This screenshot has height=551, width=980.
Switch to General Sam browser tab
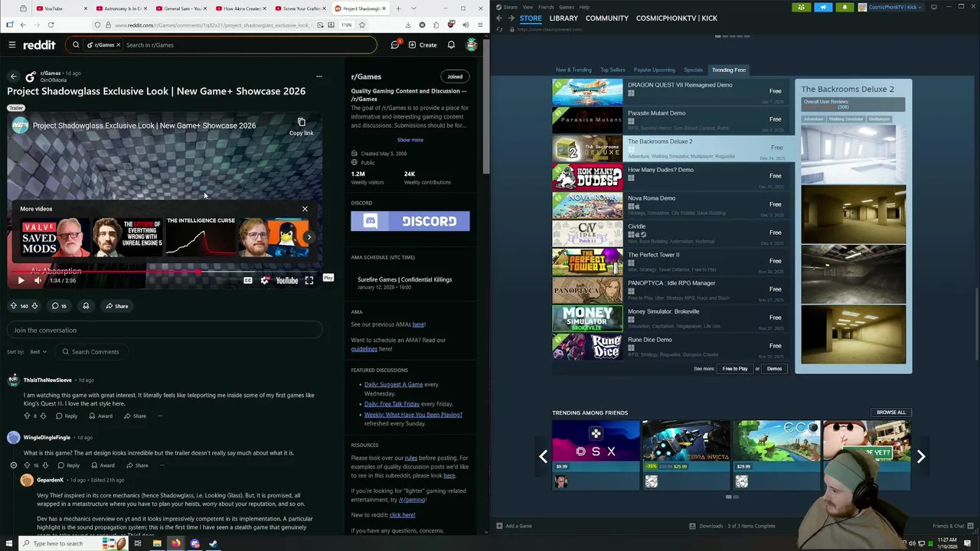coord(181,8)
